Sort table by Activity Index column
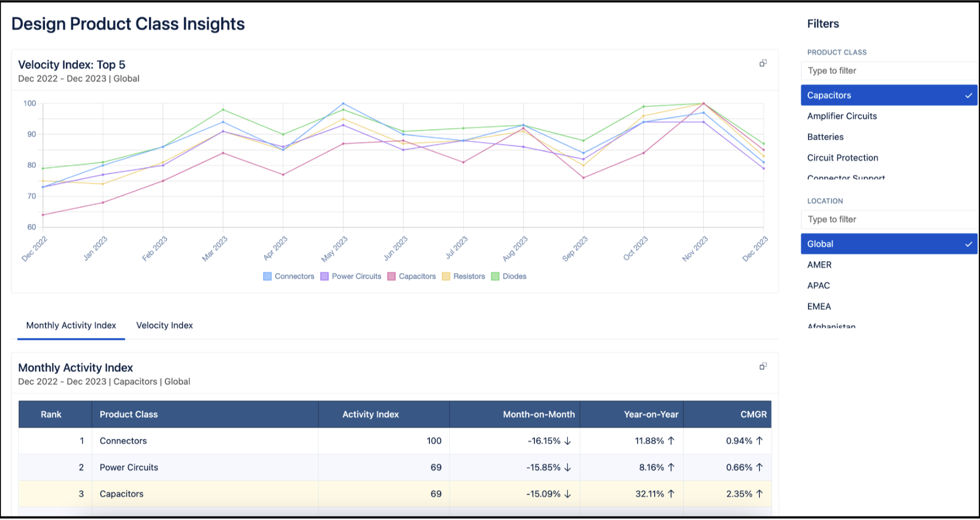The image size is (980, 520). click(x=370, y=414)
